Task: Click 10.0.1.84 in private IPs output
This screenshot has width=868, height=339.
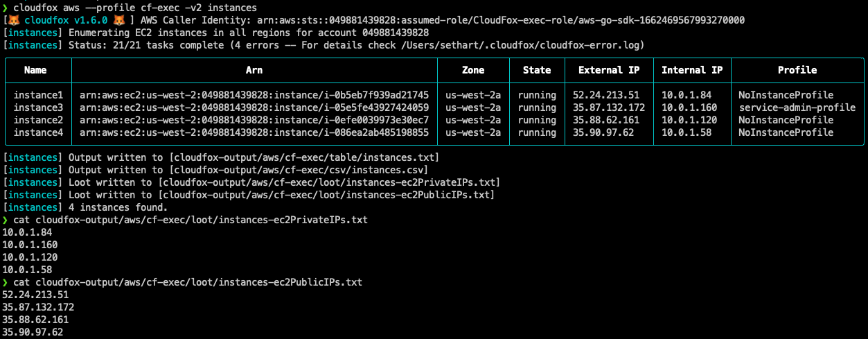Action: coord(28,232)
